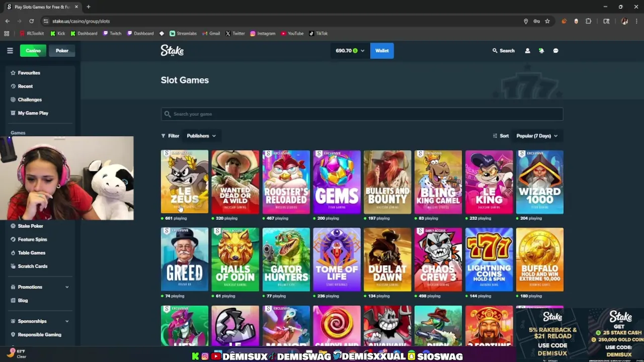644x362 pixels.
Task: Open the IRLToolkit bookmark
Action: click(x=32, y=34)
